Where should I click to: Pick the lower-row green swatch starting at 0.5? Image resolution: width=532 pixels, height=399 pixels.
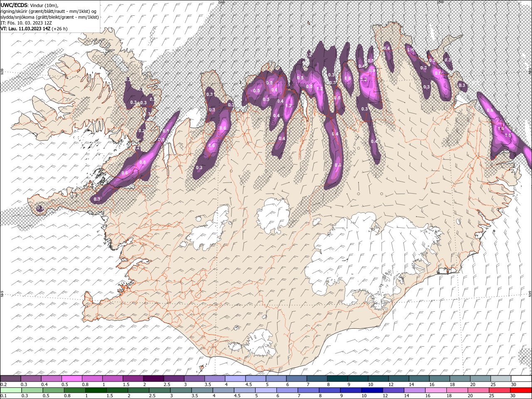pos(53,390)
